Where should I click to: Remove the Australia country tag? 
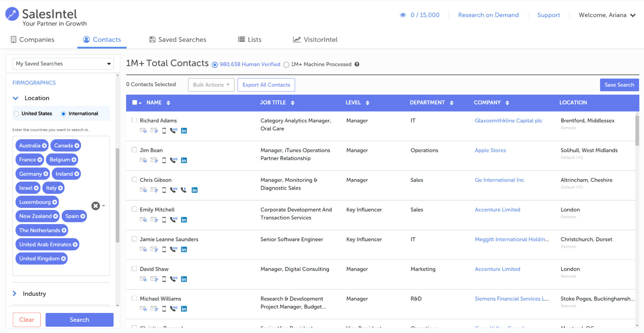pos(44,146)
